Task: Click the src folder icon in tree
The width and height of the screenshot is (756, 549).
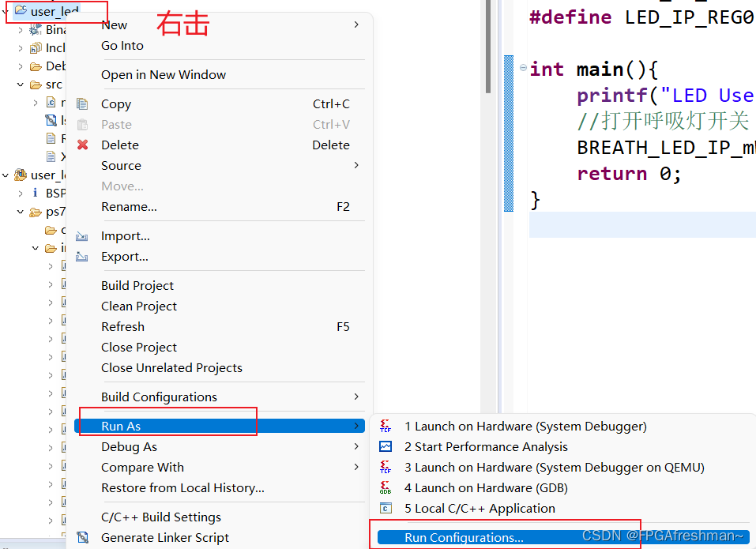Action: coord(36,85)
